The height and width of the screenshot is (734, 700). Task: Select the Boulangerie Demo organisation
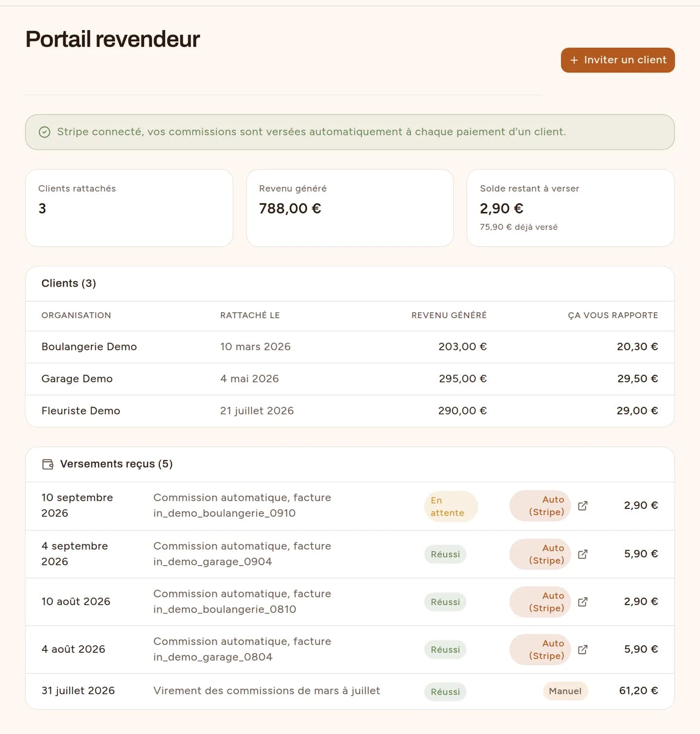(89, 347)
